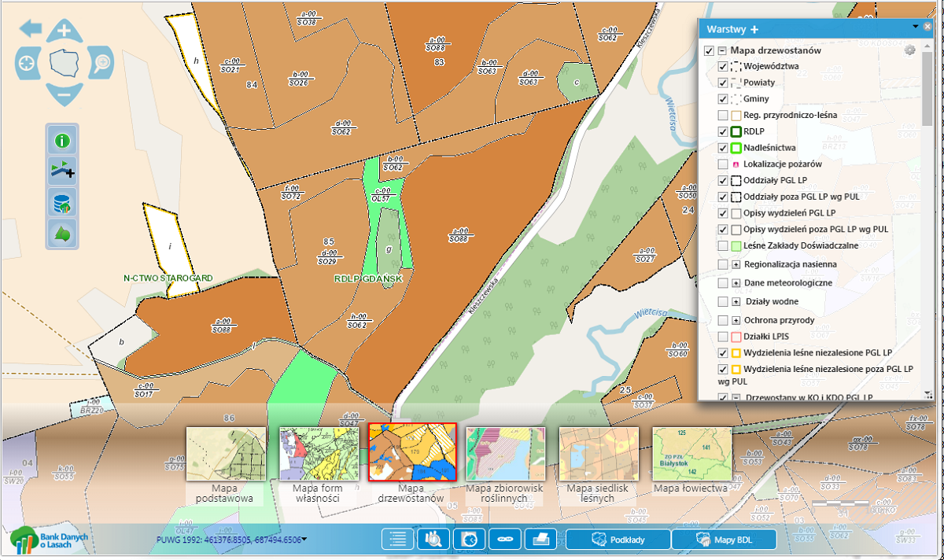Open the layers panel gear settings
944x560 pixels.
tap(910, 50)
